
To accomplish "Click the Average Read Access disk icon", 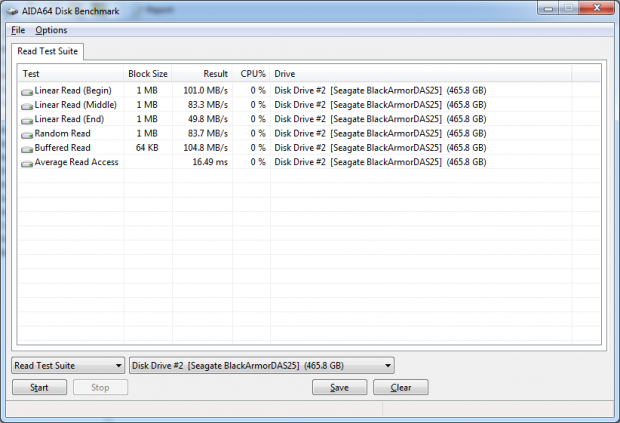I will point(26,162).
